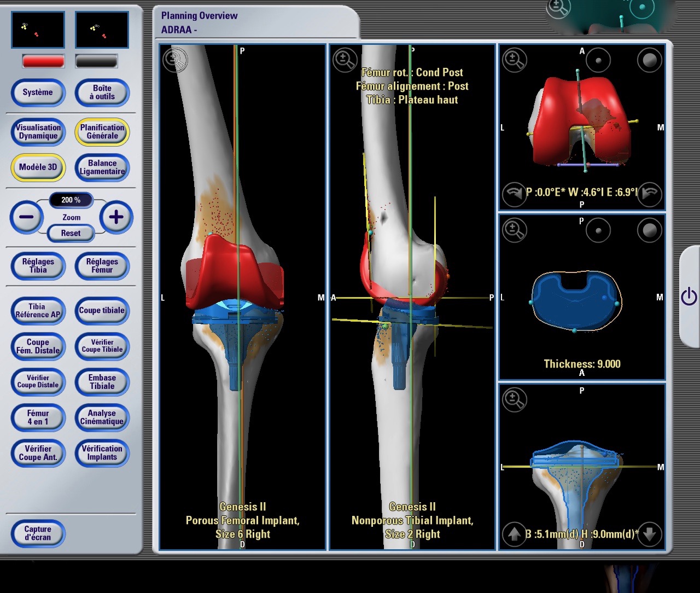Select Visualisation Dynamique mode
Viewport: 700px width, 593px height.
pyautogui.click(x=38, y=132)
